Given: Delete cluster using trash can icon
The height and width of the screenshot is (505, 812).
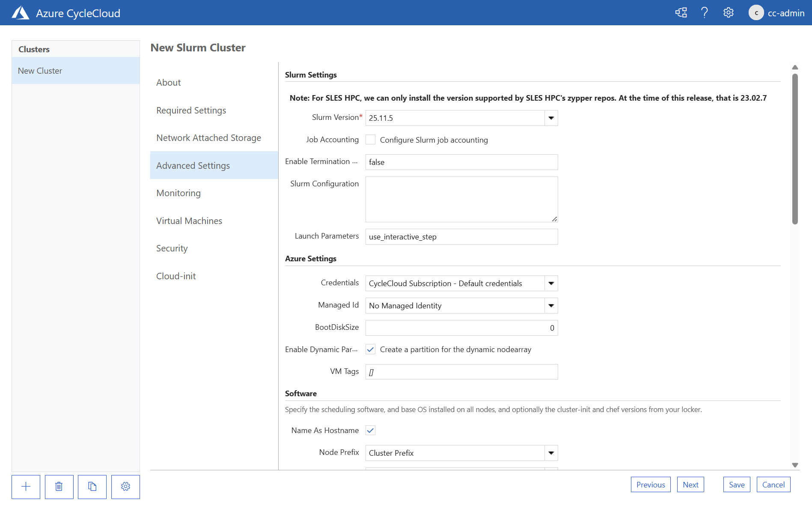Looking at the screenshot, I should (x=59, y=487).
